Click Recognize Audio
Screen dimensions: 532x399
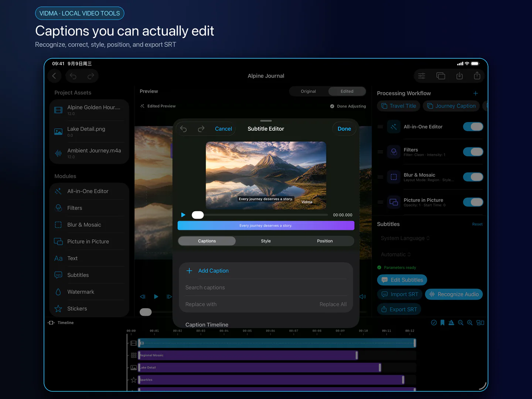(454, 294)
